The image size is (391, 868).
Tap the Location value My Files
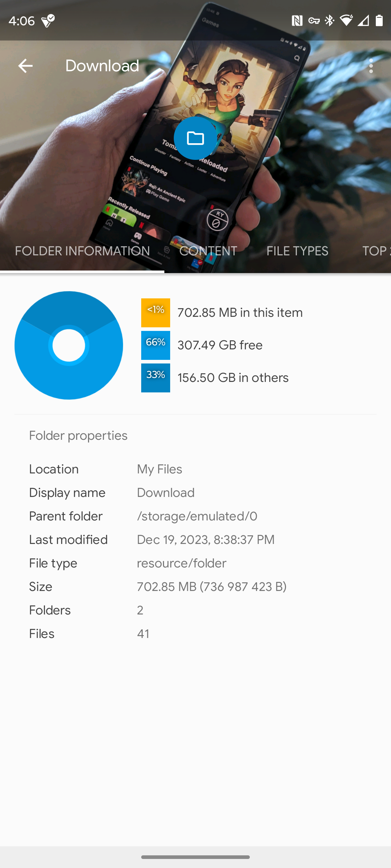[159, 469]
